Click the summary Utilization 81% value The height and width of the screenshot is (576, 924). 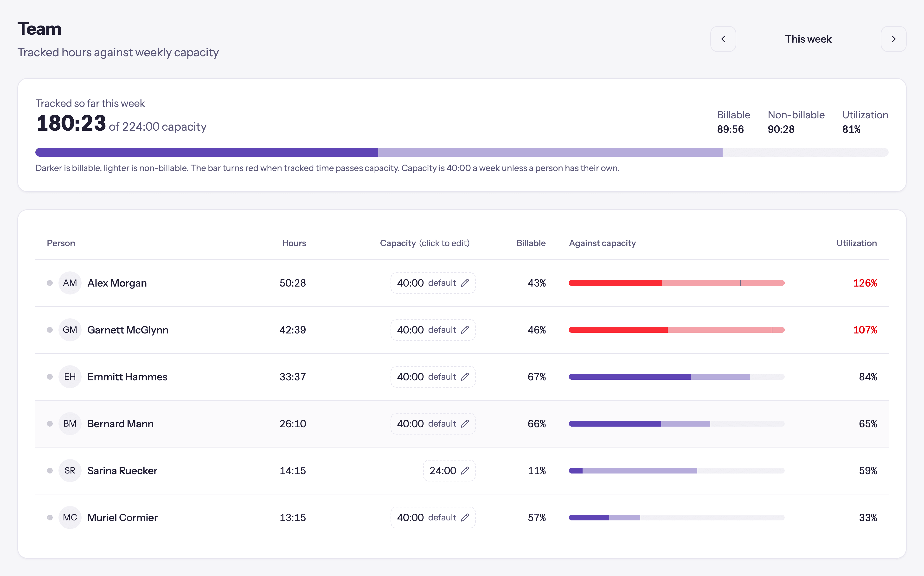(851, 129)
